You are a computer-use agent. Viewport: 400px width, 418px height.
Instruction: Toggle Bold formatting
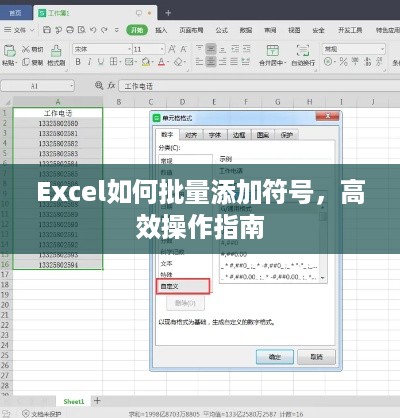pos(78,62)
